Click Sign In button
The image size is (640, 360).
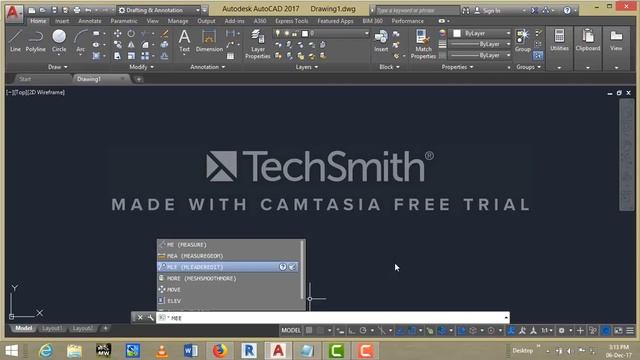pos(487,11)
